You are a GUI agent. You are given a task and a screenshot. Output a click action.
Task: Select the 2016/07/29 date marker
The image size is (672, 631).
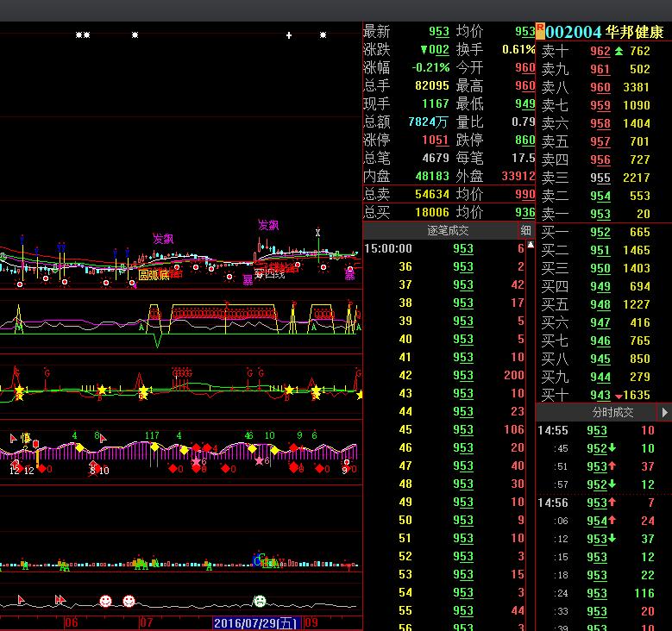click(256, 622)
